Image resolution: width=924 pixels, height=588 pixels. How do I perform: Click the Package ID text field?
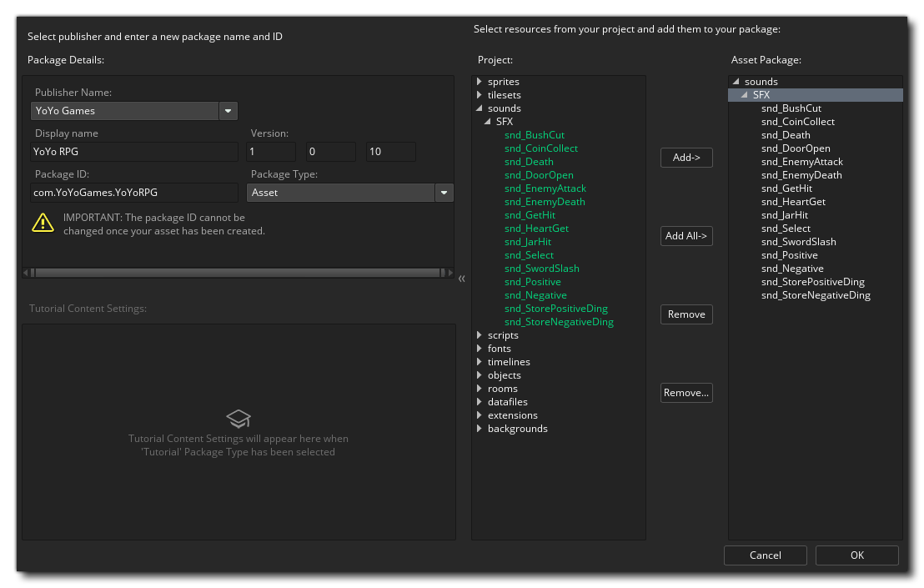(x=134, y=193)
